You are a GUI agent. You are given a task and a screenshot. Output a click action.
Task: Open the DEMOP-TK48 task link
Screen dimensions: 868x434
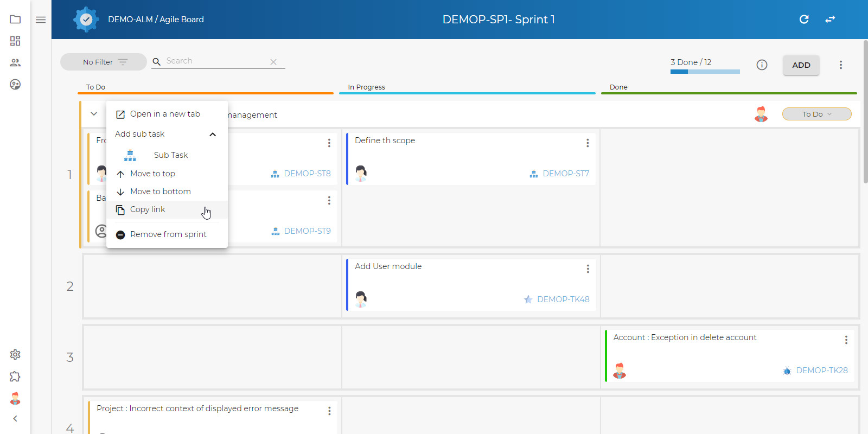[x=563, y=299]
